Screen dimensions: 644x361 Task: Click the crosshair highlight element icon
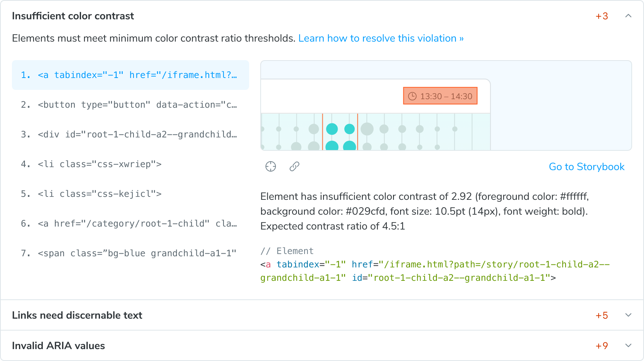coord(271,166)
